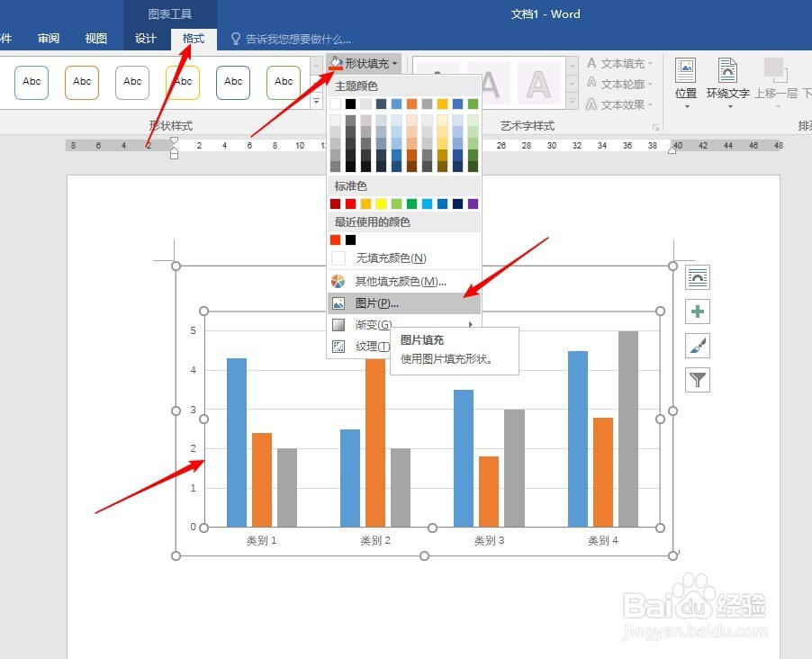Expand the Shape Fill dropdown arrow

[x=395, y=64]
